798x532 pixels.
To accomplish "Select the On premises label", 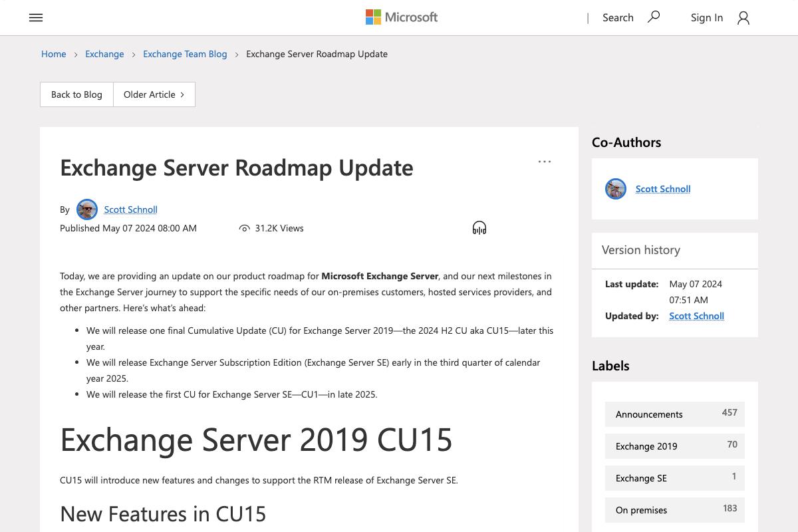I will [675, 510].
